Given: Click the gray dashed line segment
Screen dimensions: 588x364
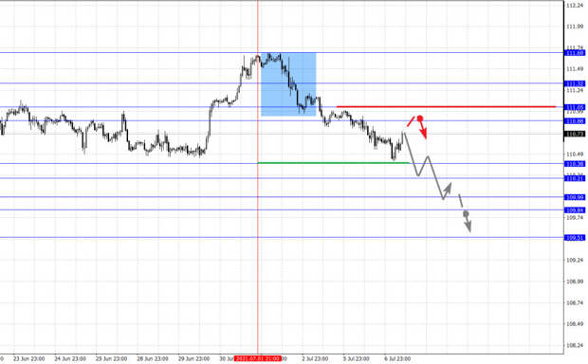Looking at the screenshot, I should pos(461,201).
